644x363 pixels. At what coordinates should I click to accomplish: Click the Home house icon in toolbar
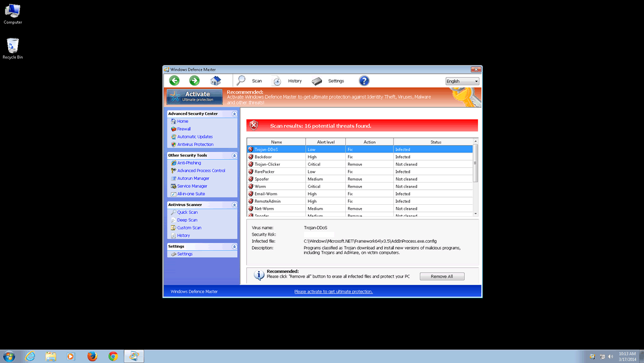(x=215, y=81)
